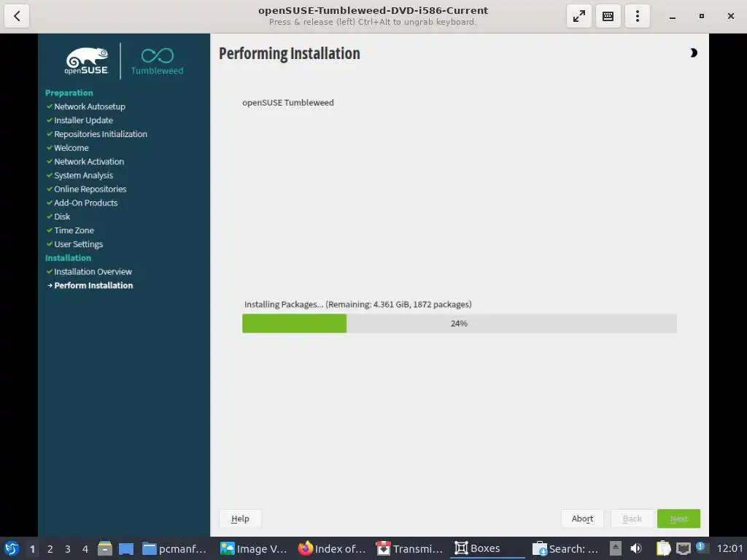This screenshot has height=560, width=747.
Task: Open the Lubuntu start menu
Action: 12,548
